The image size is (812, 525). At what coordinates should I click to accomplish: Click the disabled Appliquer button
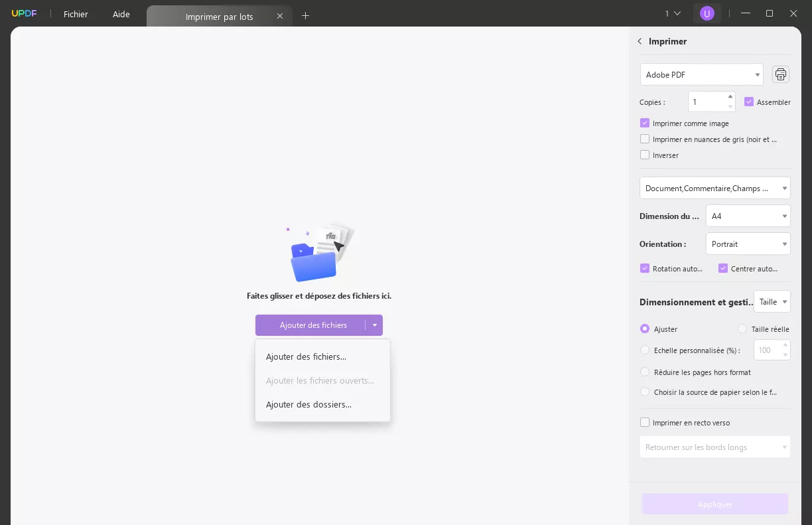(714, 503)
